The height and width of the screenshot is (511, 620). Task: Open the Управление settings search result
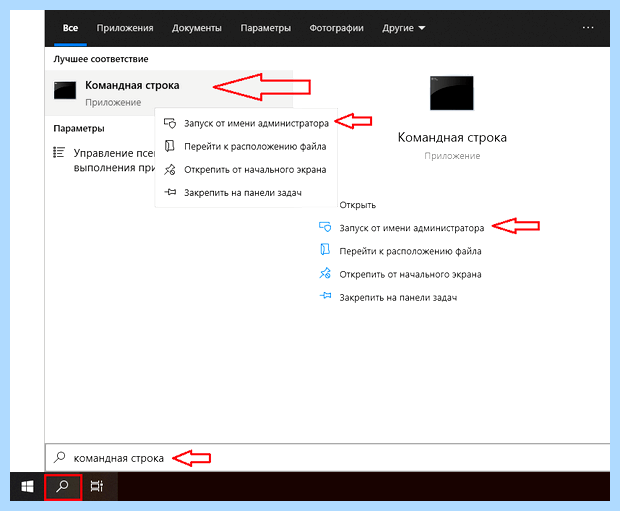(x=104, y=160)
